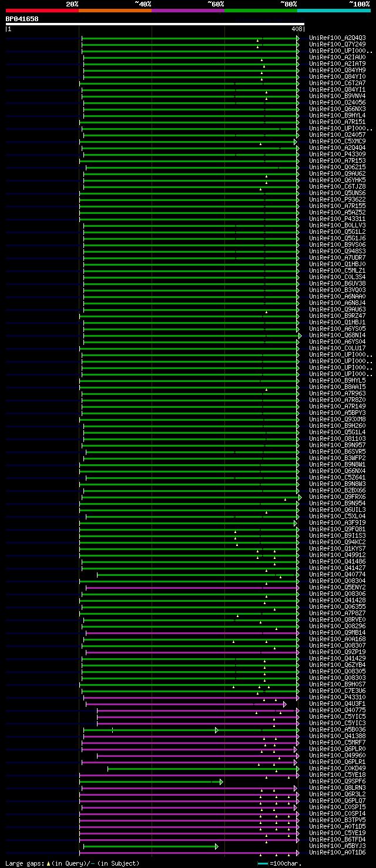376x868 pixels.
Task: Click the cyan ~100% identity legend bar
Action: 334,11
